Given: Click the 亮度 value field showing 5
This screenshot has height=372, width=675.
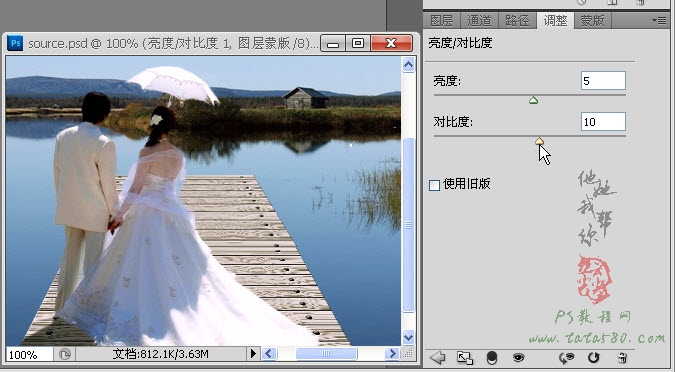Looking at the screenshot, I should [x=603, y=81].
